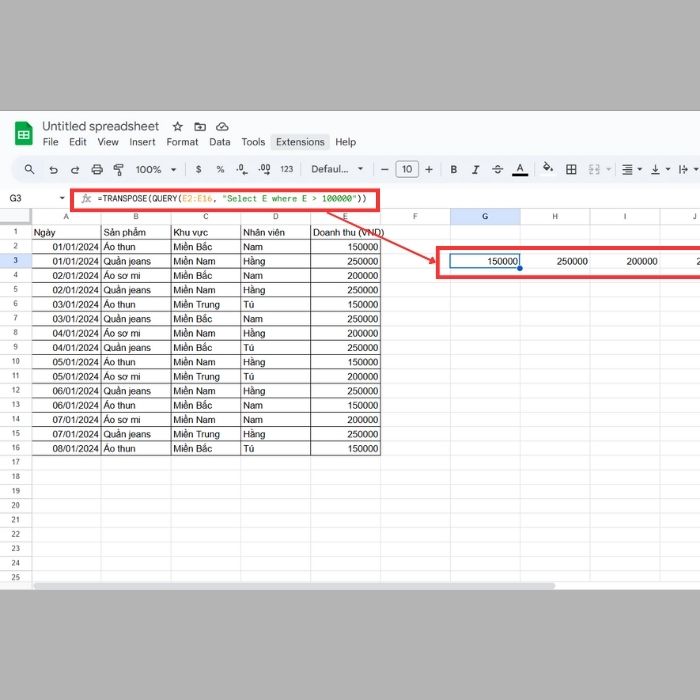Select row 17 header
This screenshot has height=700, width=700.
click(x=16, y=462)
